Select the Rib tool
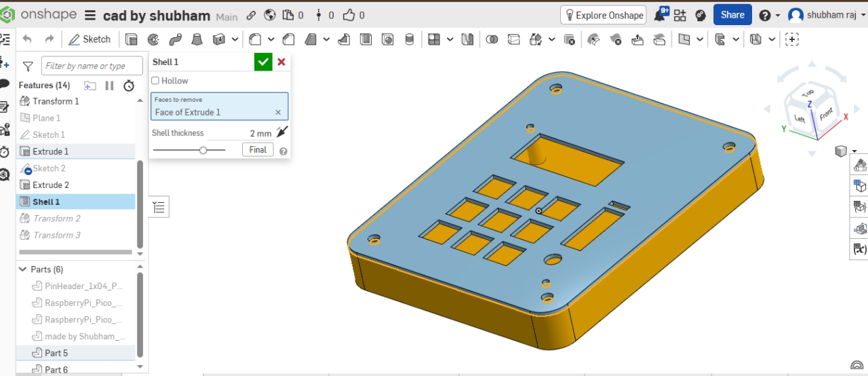 [344, 39]
